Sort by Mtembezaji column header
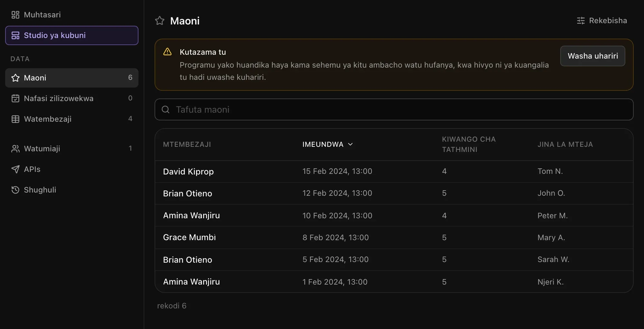The height and width of the screenshot is (329, 644). coord(187,144)
